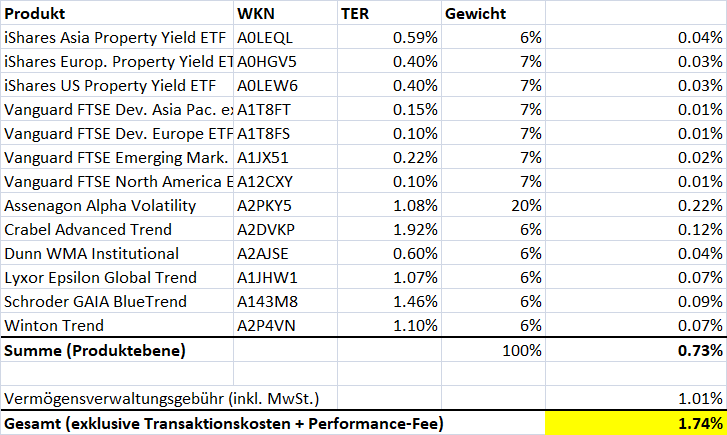Select the Crabel Advanced Trend cell
The height and width of the screenshot is (435, 727).
click(x=117, y=230)
